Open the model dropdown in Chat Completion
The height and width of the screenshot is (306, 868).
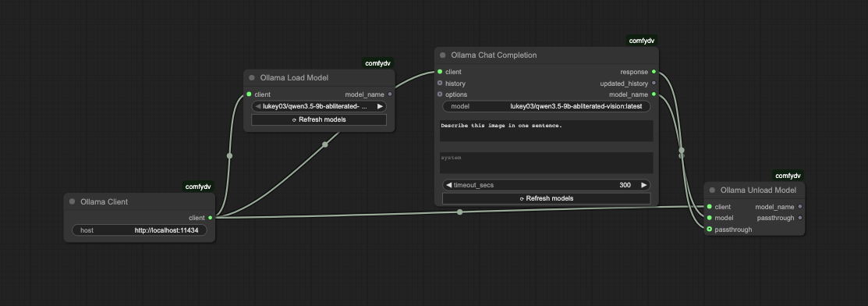point(547,106)
